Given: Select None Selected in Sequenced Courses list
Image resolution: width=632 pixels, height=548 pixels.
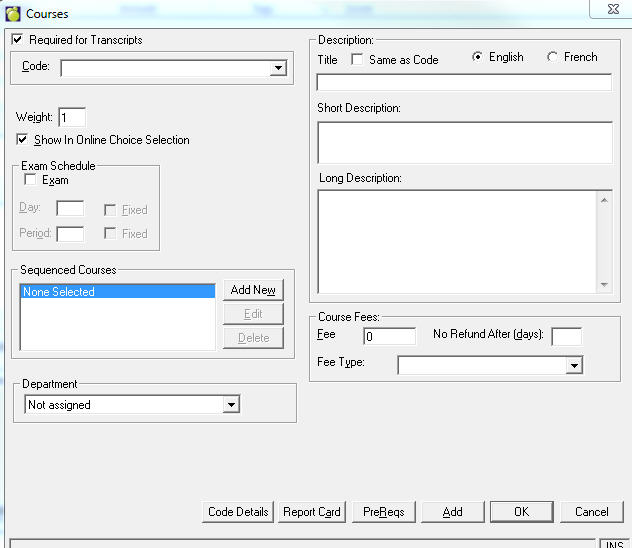Looking at the screenshot, I should (117, 292).
